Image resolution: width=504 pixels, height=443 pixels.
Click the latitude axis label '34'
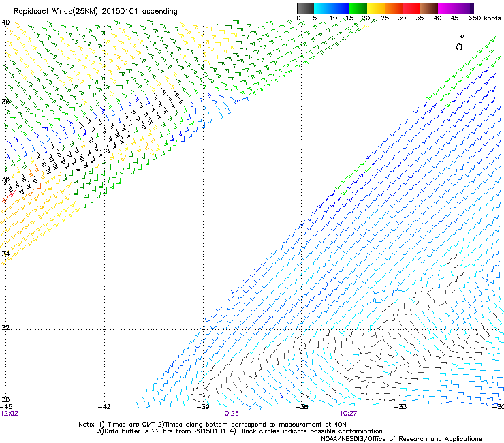pos(5,254)
